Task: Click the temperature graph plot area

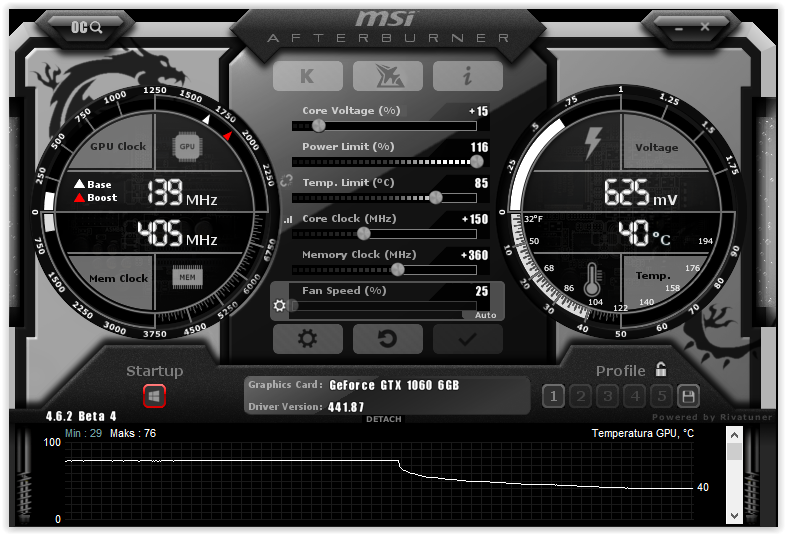Action: pos(378,480)
